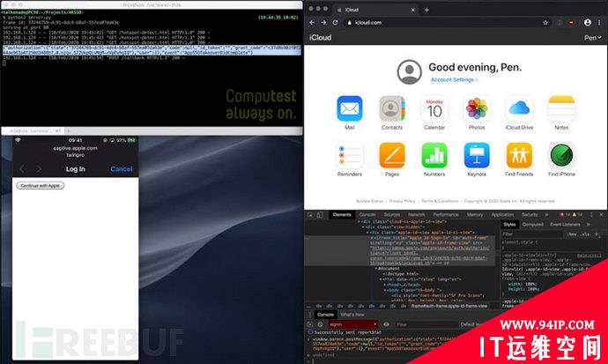Switch to the Application tab

[502, 214]
